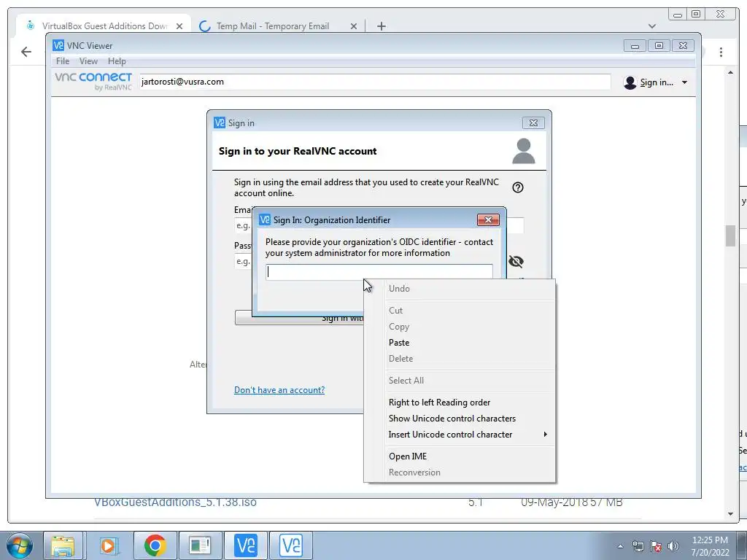The height and width of the screenshot is (560, 747).
Task: Click the large grey avatar in Sign in dialog
Action: tap(524, 150)
